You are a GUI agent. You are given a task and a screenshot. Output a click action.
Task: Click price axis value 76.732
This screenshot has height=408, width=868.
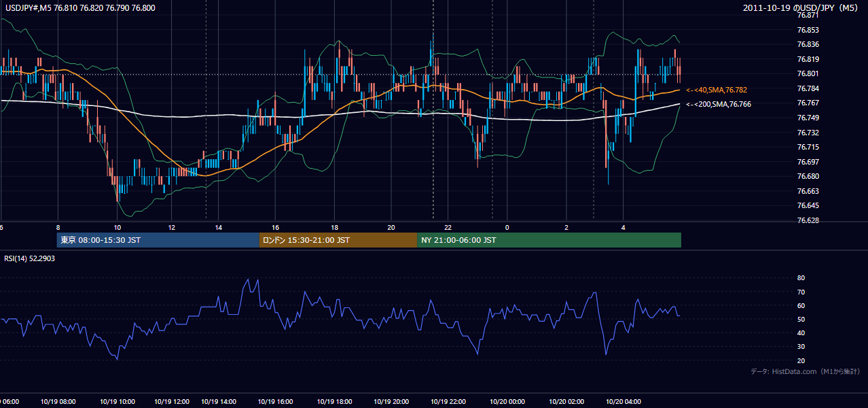click(x=808, y=133)
